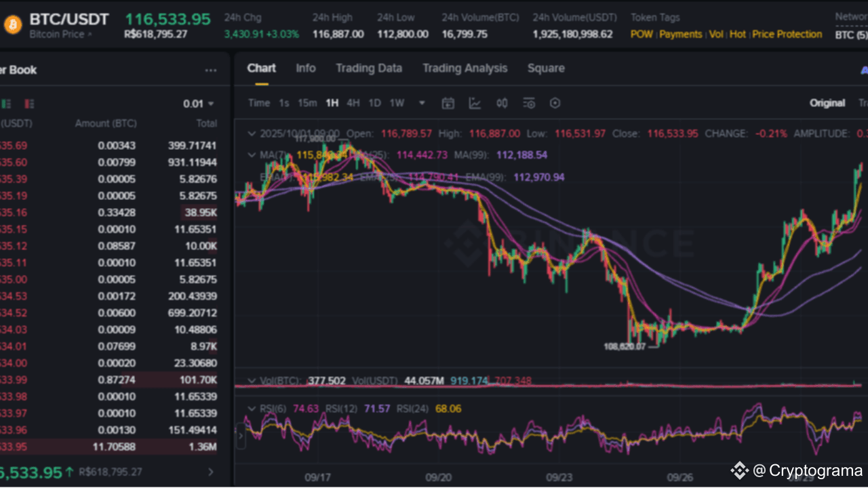868x488 pixels.
Task: Click the 24h Volume(USDT) value
Action: coord(572,34)
